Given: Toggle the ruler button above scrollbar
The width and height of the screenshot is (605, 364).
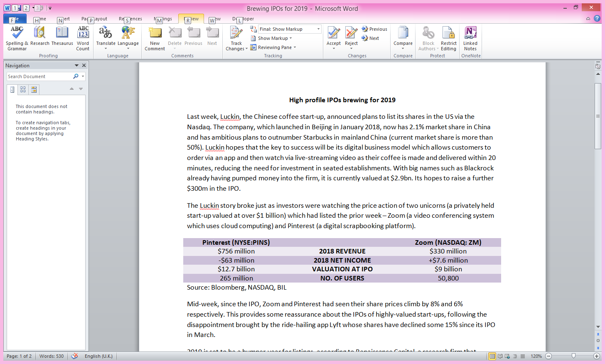Looking at the screenshot, I should tap(598, 66).
